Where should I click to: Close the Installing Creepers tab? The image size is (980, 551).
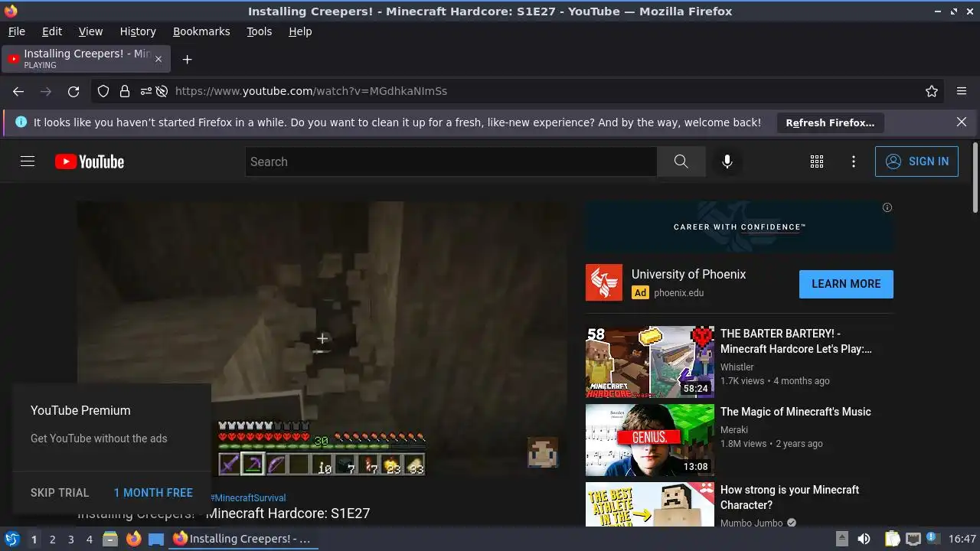[x=158, y=59]
